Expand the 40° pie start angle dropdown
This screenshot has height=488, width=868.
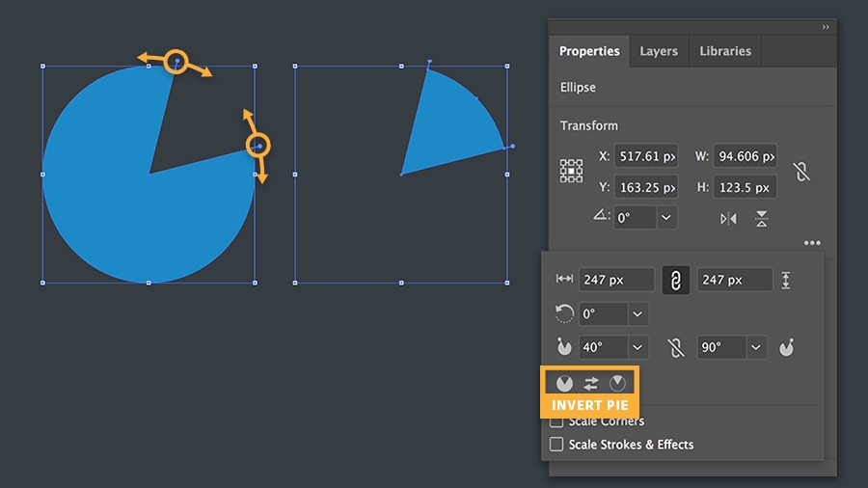637,347
